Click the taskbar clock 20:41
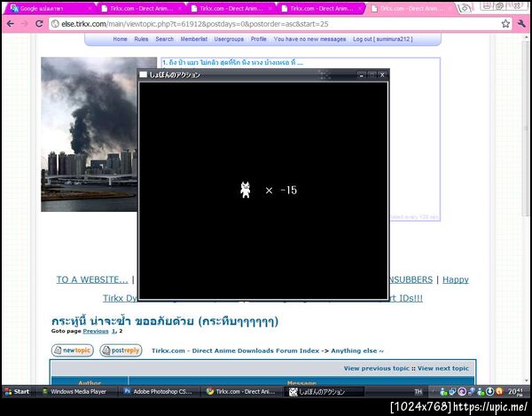 (x=514, y=392)
